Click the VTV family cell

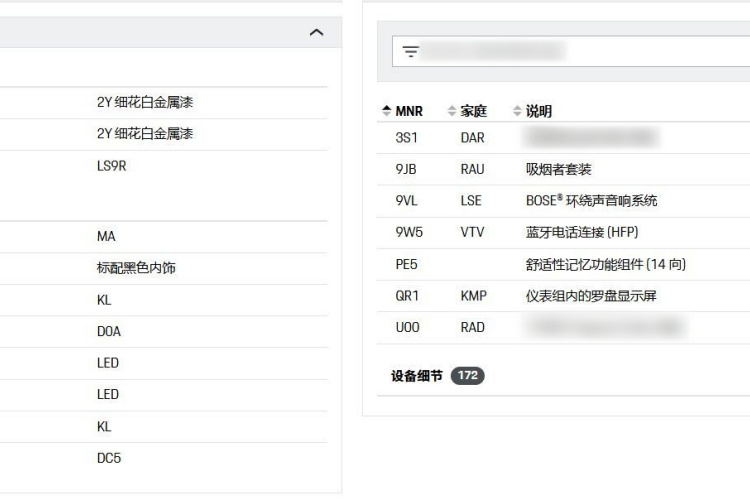(473, 233)
